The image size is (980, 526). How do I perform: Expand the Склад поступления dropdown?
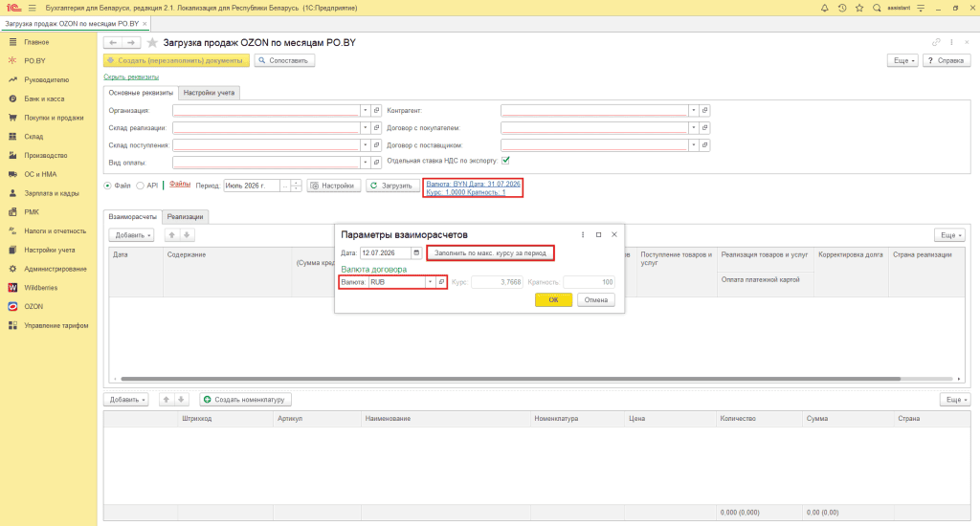[x=365, y=145]
